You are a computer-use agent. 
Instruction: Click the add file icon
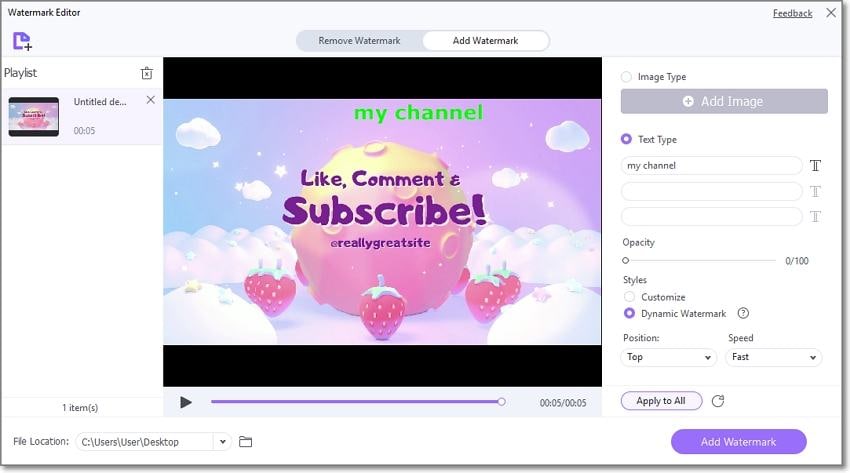pyautogui.click(x=22, y=41)
